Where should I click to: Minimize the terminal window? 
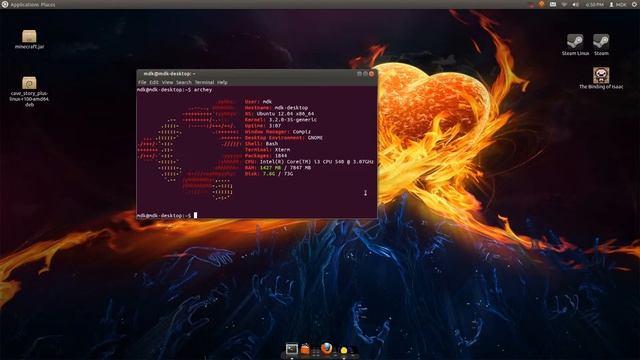pyautogui.click(x=359, y=74)
